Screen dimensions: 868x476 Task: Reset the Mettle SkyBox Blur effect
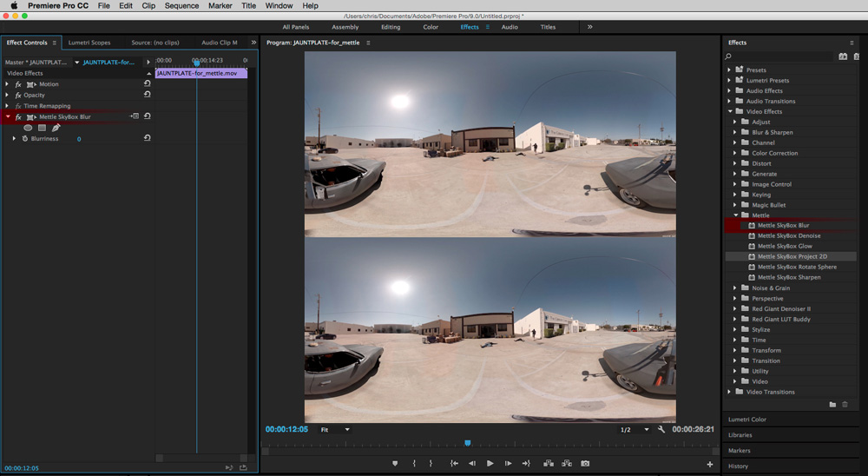(x=148, y=116)
